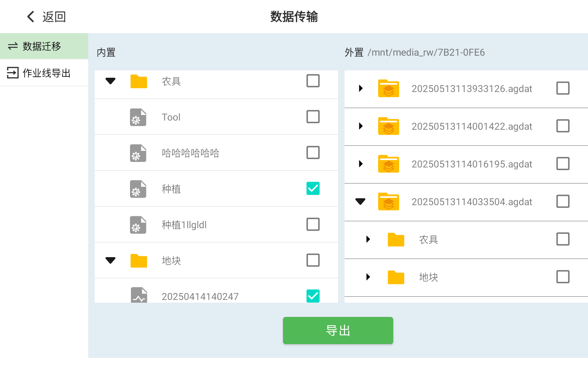Click the 返回 back label
588x368 pixels.
54,17
